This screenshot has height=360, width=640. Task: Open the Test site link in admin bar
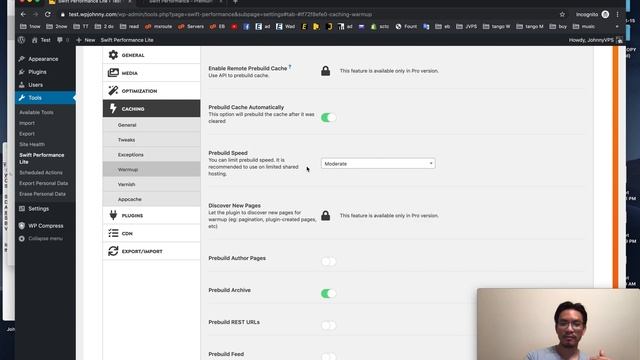[x=41, y=40]
